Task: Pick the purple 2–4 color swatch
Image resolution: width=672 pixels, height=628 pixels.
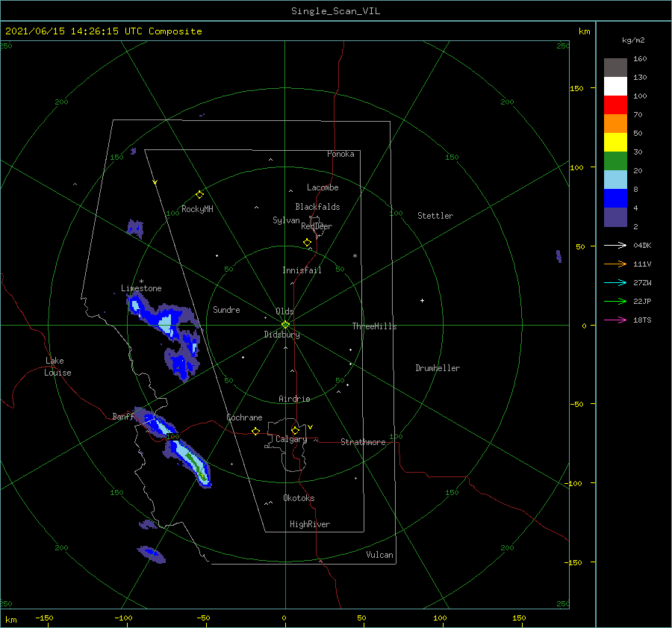Action: click(615, 217)
